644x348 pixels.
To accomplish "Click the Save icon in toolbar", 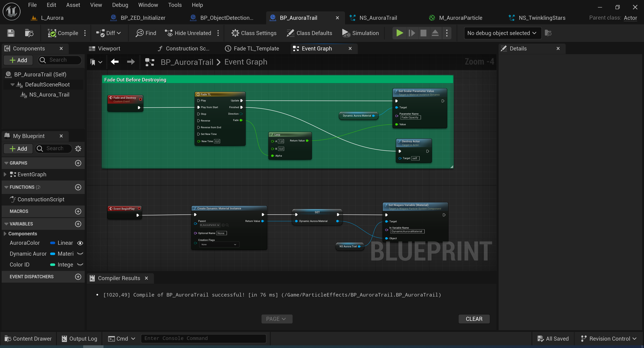I will pyautogui.click(x=11, y=33).
